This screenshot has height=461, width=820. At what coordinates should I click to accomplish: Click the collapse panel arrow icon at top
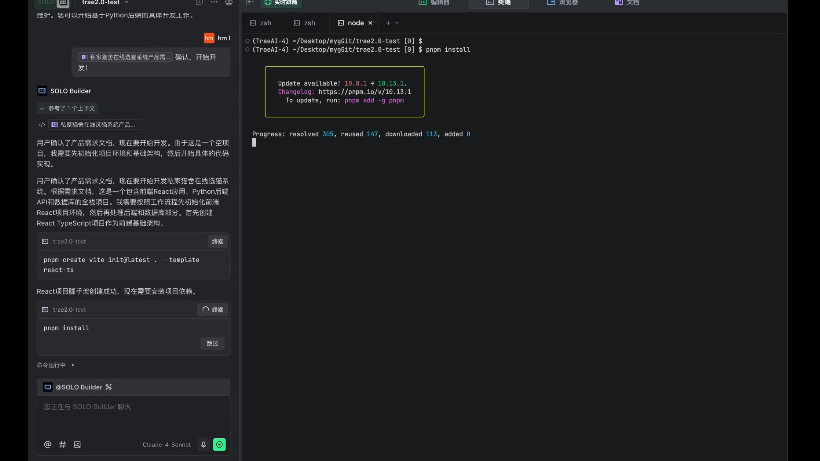[250, 3]
